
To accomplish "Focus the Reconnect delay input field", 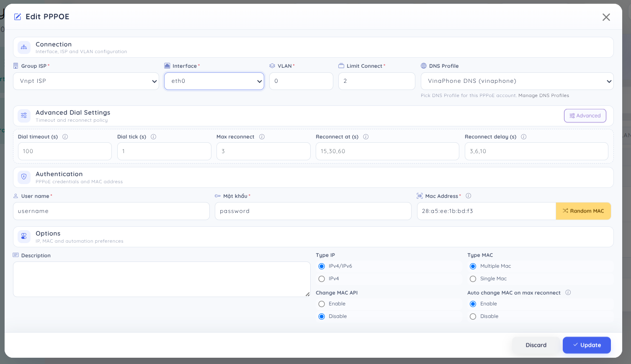I will click(536, 151).
